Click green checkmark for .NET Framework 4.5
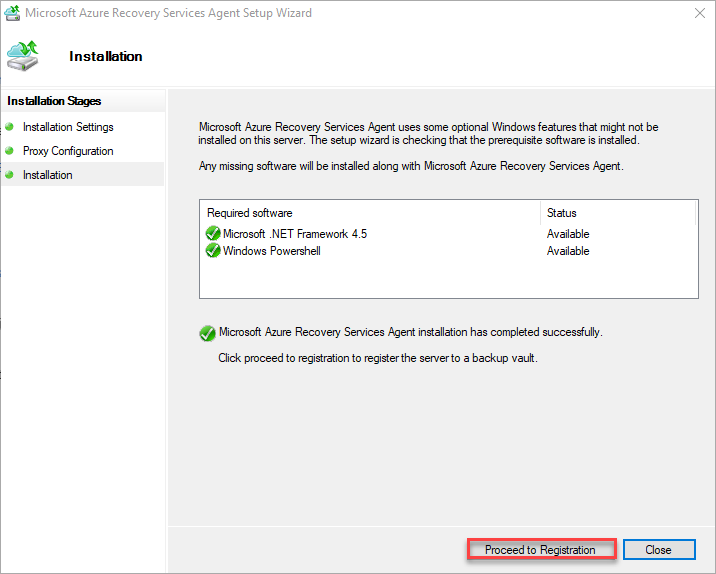The height and width of the screenshot is (574, 716). click(x=213, y=234)
